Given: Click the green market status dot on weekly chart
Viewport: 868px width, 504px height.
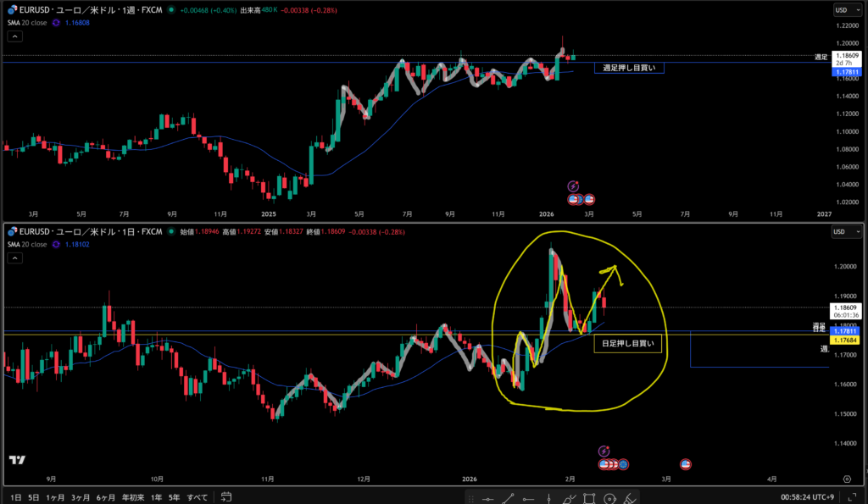Looking at the screenshot, I should pos(171,11).
